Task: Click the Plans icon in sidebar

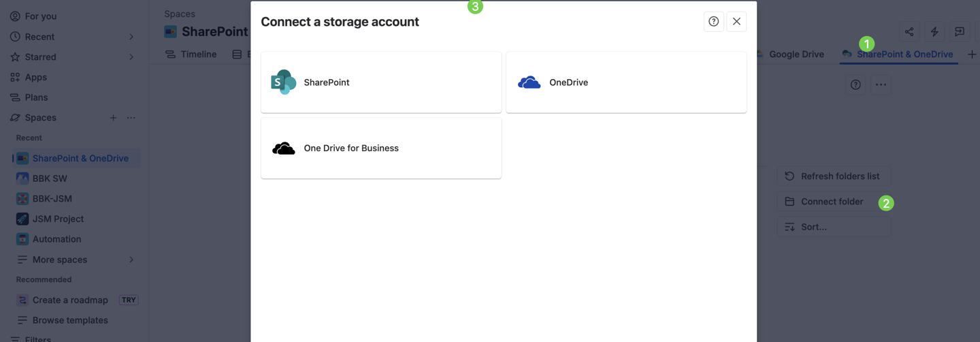Action: click(15, 97)
